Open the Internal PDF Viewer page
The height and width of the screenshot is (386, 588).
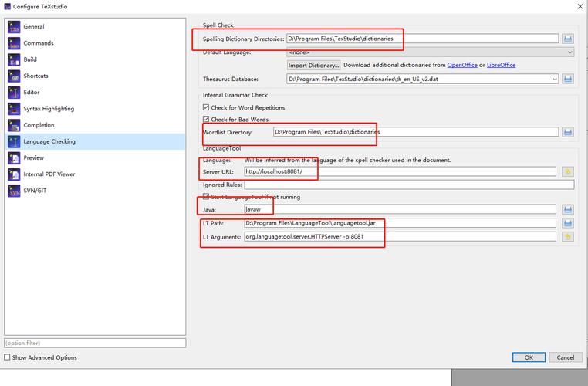(x=49, y=174)
